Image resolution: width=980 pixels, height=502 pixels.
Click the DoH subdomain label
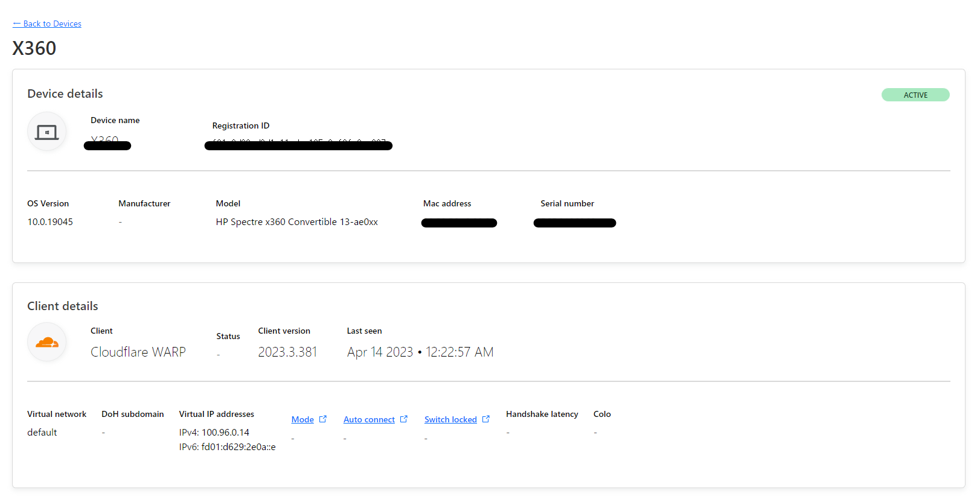point(133,414)
